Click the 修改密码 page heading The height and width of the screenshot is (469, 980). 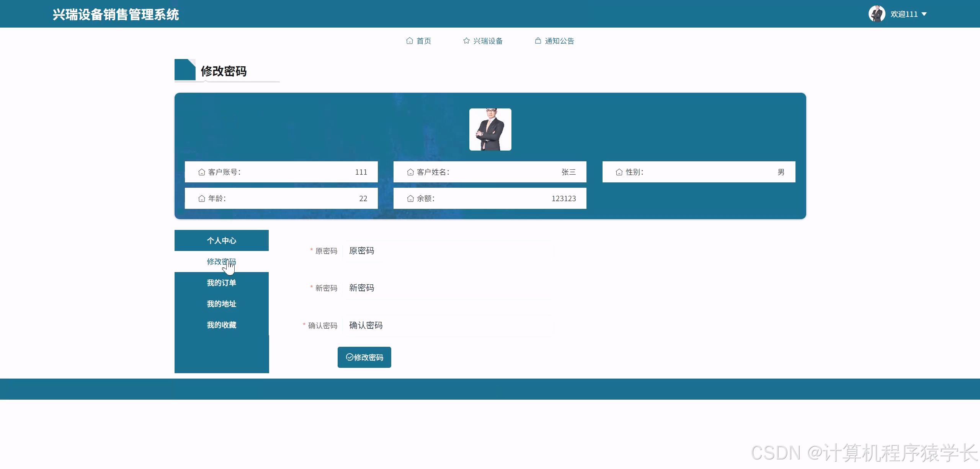[x=224, y=71]
